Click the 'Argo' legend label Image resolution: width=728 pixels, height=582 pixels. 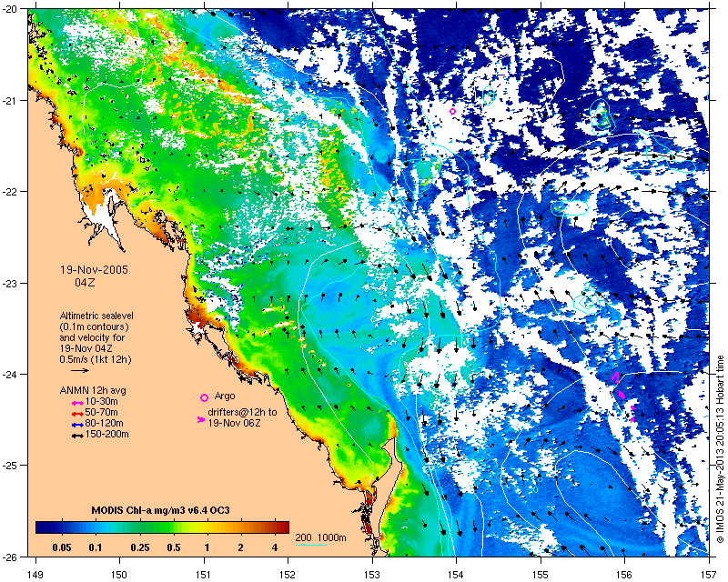pos(225,396)
